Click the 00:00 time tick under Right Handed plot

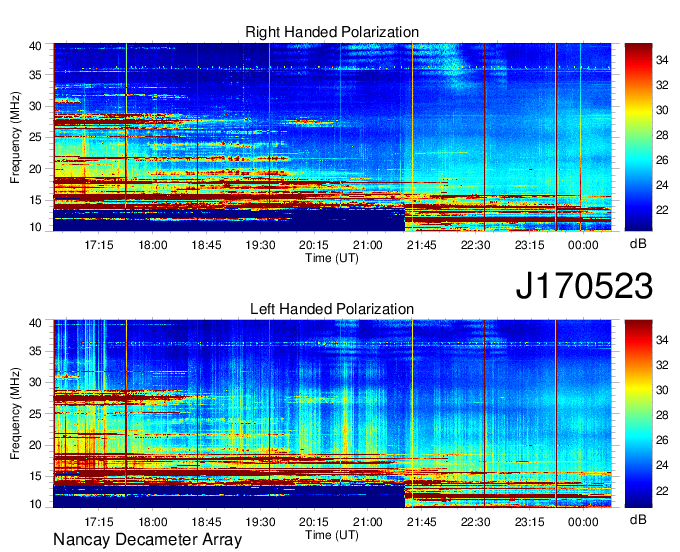[583, 245]
